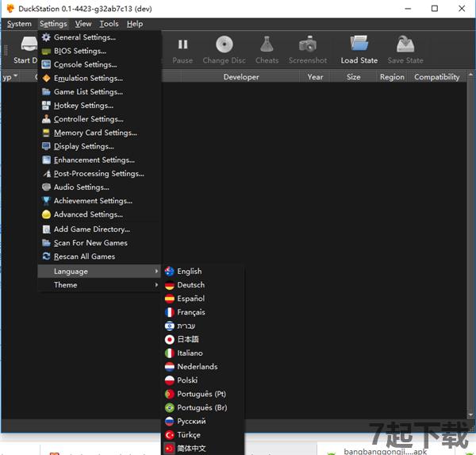Click the Audio Settings speaker icon
The image size is (476, 455).
click(46, 187)
